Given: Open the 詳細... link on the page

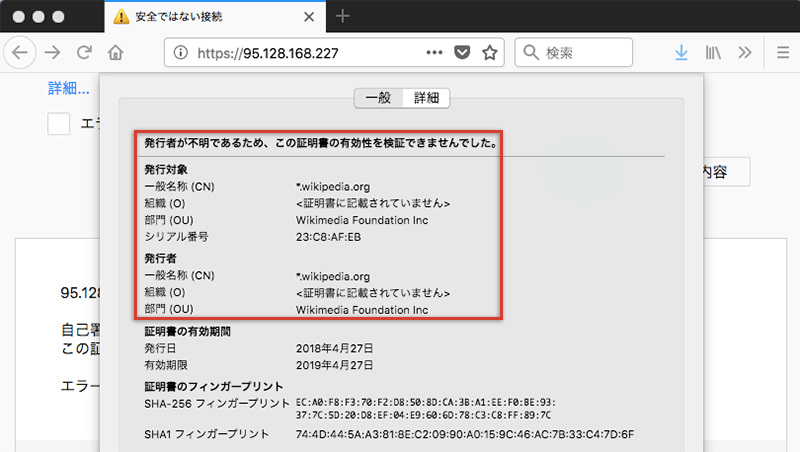Looking at the screenshot, I should point(69,88).
